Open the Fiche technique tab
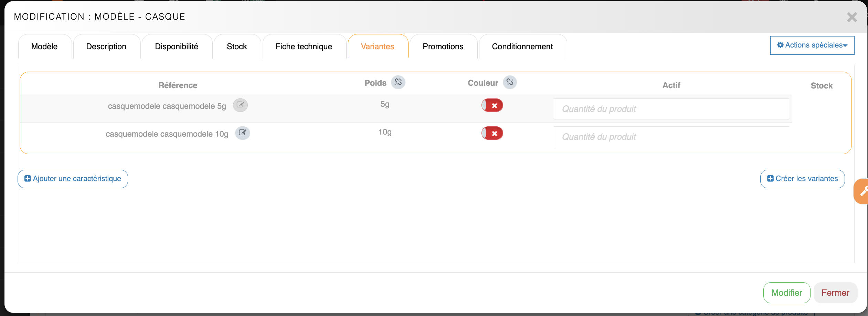 click(304, 46)
